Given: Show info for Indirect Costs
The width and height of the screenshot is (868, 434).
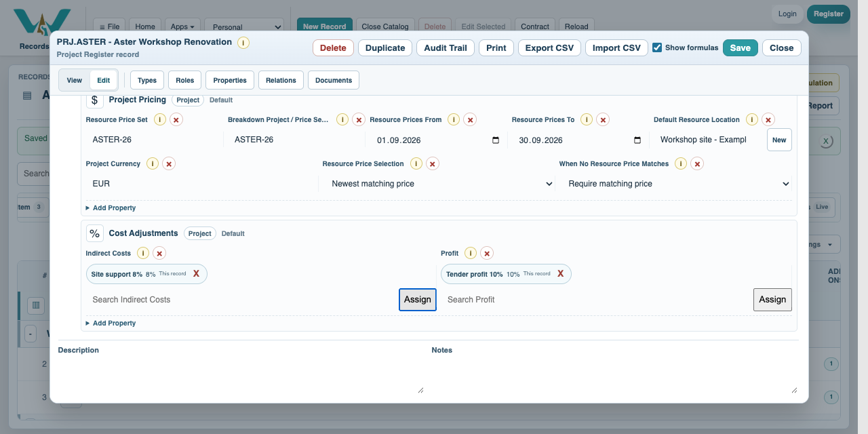Looking at the screenshot, I should (x=143, y=253).
